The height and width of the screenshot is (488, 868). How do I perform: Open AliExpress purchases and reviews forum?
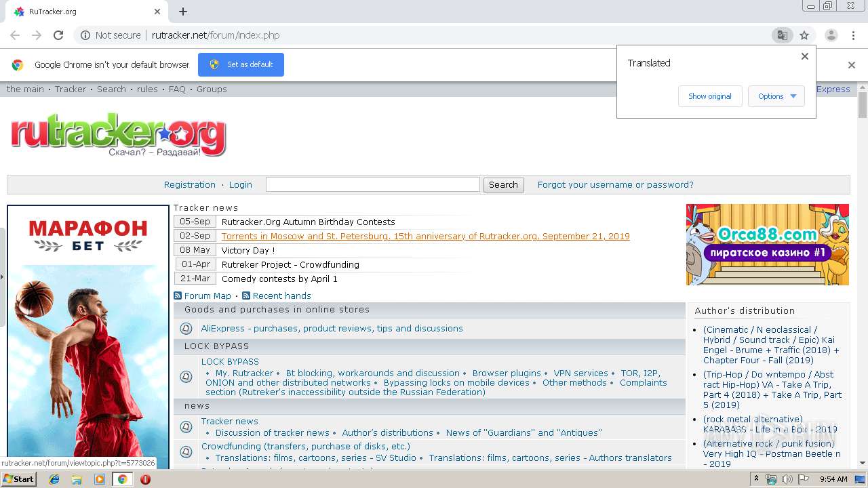(332, 328)
